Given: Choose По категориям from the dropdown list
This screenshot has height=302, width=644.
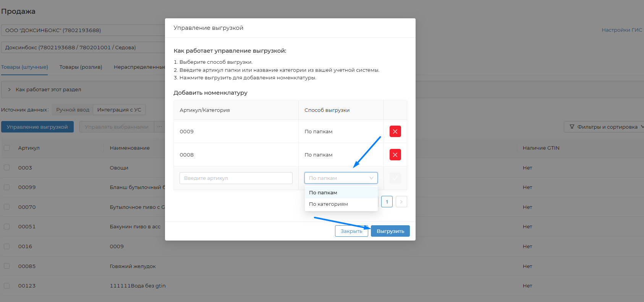Looking at the screenshot, I should click(328, 204).
